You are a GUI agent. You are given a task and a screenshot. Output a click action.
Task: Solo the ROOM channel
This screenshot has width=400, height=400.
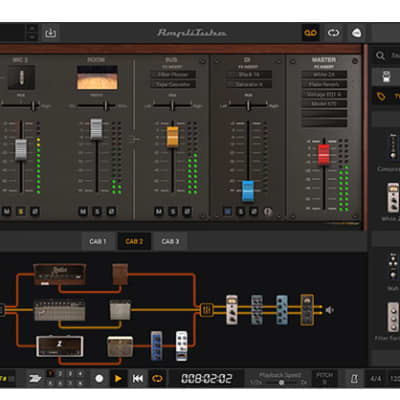click(x=97, y=211)
